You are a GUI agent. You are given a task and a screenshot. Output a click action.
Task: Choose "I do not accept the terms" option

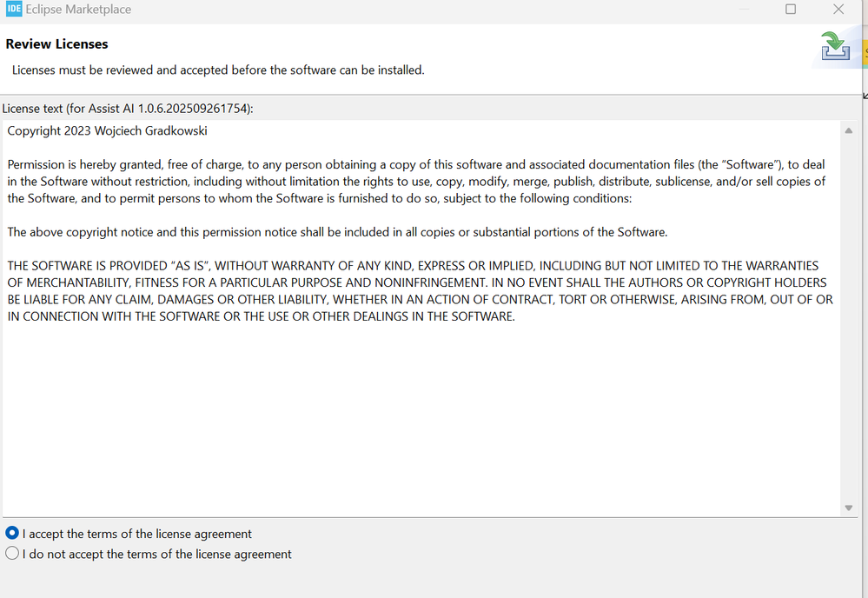click(12, 554)
